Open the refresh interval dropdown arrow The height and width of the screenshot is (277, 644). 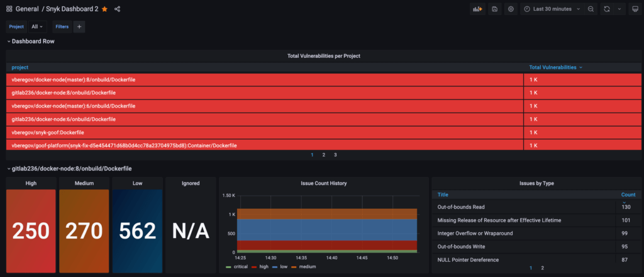pyautogui.click(x=619, y=9)
